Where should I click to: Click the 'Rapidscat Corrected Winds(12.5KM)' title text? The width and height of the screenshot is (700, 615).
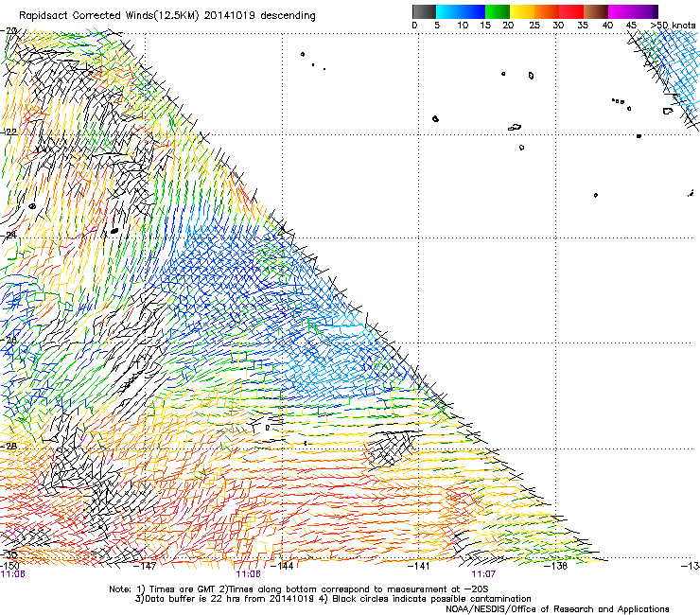click(x=110, y=16)
